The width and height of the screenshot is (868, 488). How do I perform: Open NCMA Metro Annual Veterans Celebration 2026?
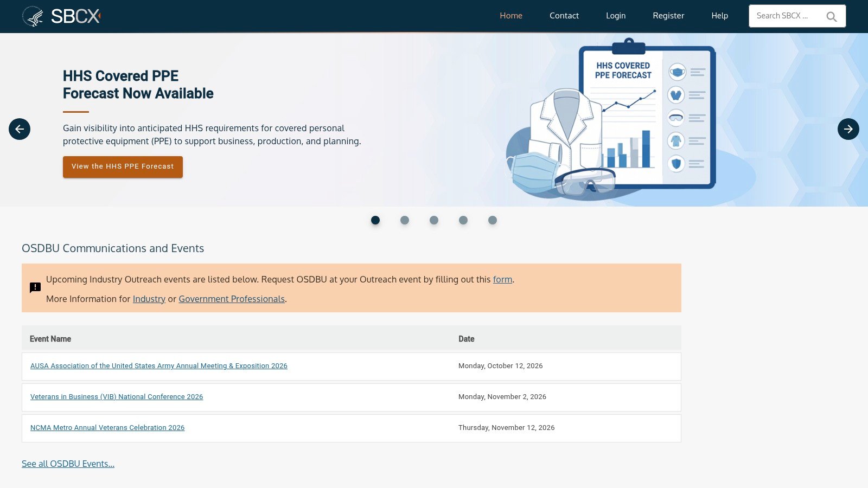[x=107, y=428]
